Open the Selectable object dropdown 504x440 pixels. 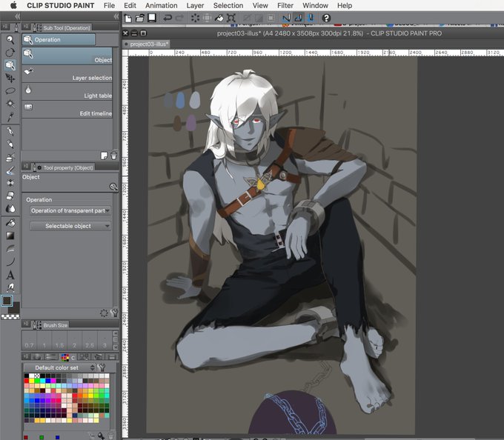click(70, 226)
